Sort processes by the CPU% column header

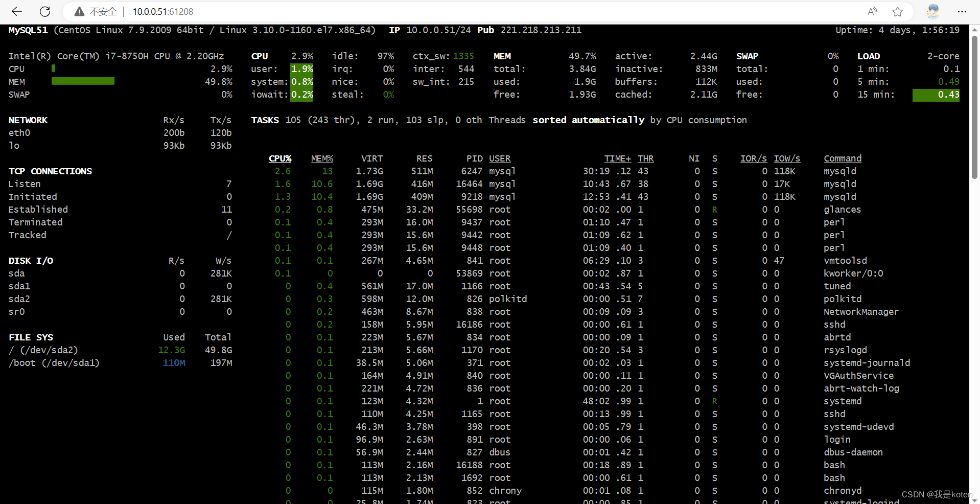coord(280,158)
